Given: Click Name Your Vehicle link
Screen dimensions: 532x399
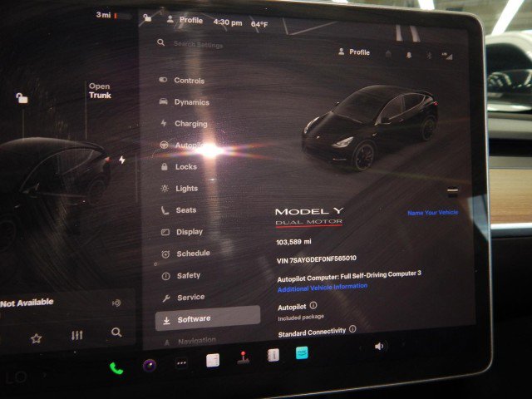Looking at the screenshot, I should click(432, 213).
